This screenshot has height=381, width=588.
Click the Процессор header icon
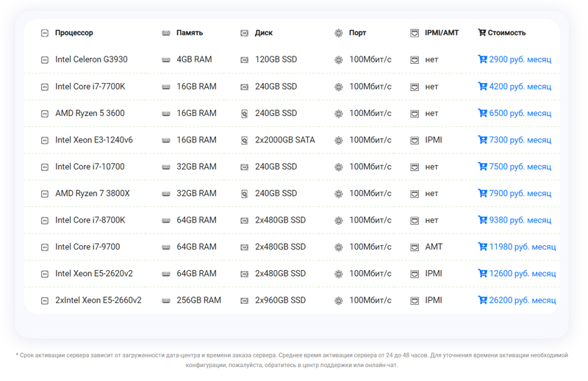click(x=45, y=33)
